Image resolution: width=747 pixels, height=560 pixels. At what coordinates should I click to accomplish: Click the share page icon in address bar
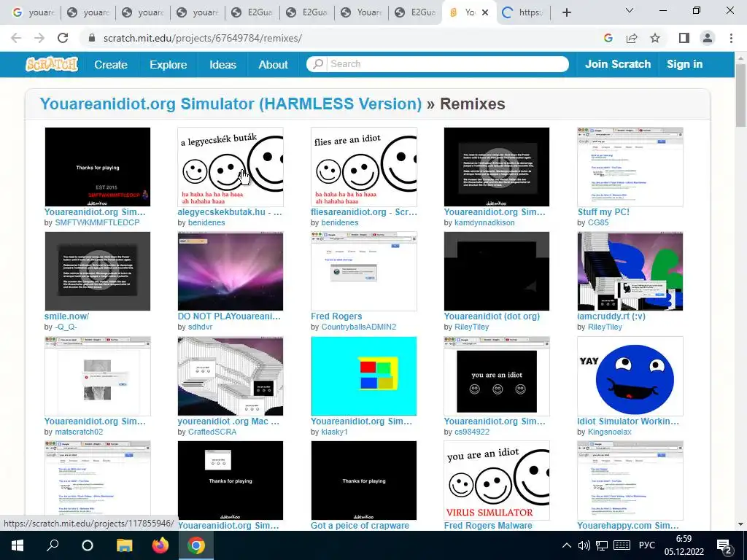[632, 38]
